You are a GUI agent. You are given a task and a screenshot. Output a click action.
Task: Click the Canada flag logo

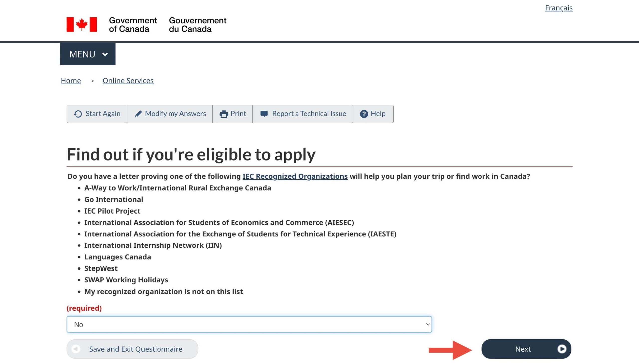(82, 24)
